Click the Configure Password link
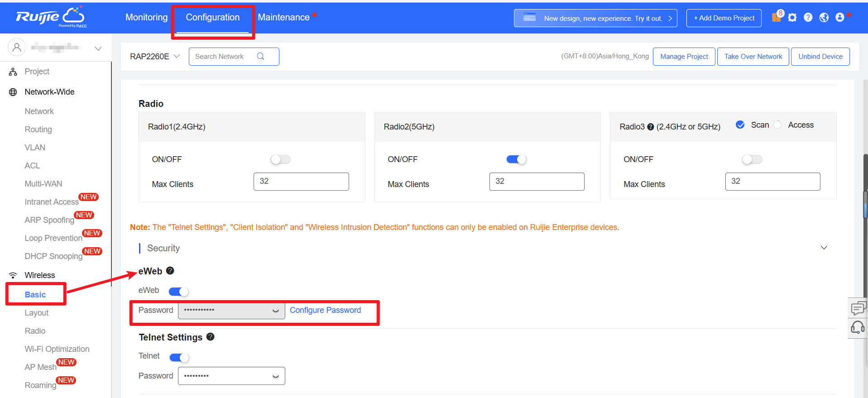Screen dimensions: 868x398 click(325, 310)
